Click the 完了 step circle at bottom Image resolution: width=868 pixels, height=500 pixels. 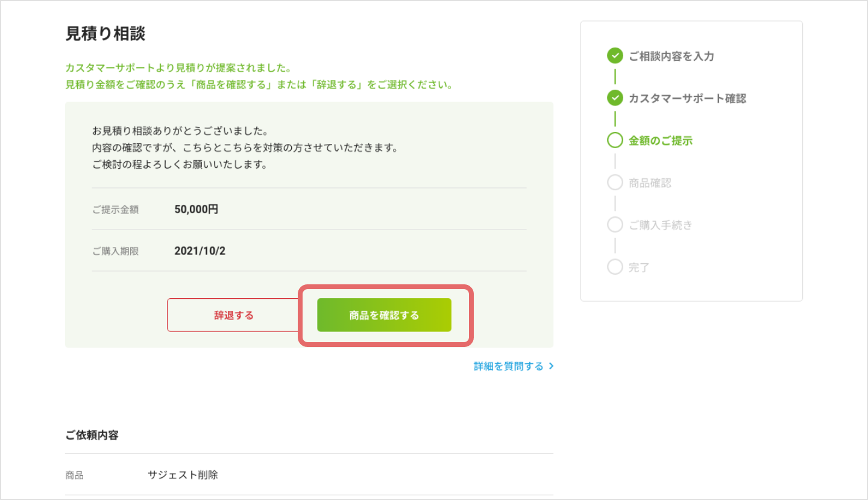pos(615,267)
